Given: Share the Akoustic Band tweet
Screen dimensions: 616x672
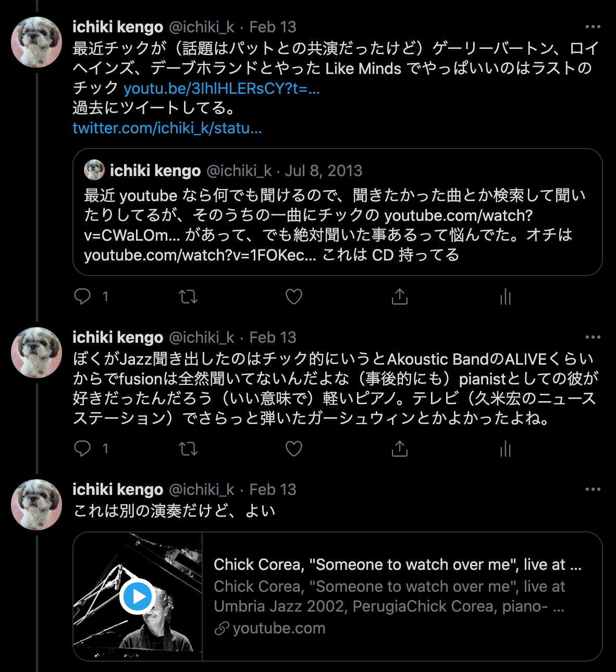Looking at the screenshot, I should tap(400, 449).
